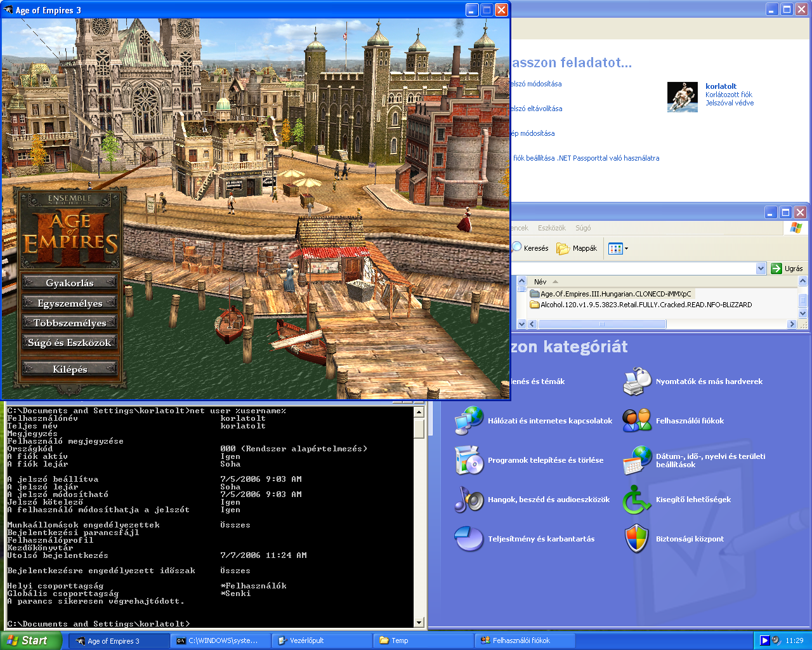Switch to Temp folder taskbar button

click(x=423, y=640)
